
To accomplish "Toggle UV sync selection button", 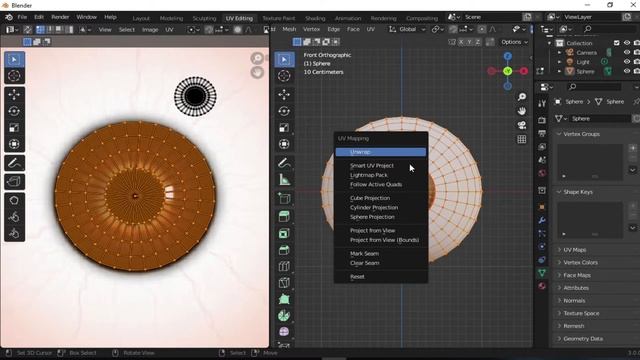I will click(27, 29).
